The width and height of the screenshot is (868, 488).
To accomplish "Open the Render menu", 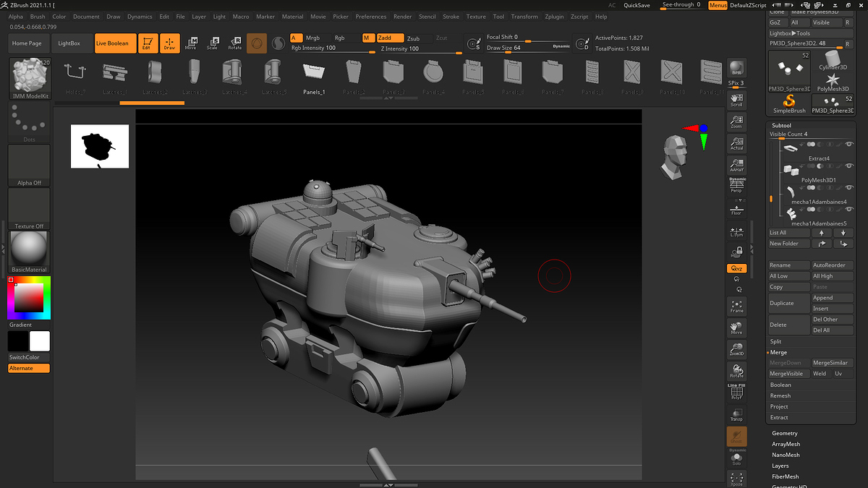I will pos(403,17).
